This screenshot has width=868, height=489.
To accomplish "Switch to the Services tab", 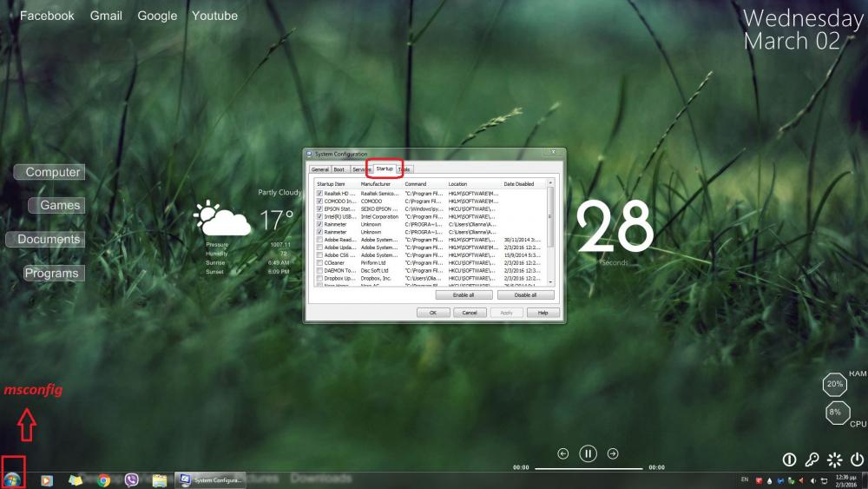I will coord(360,169).
